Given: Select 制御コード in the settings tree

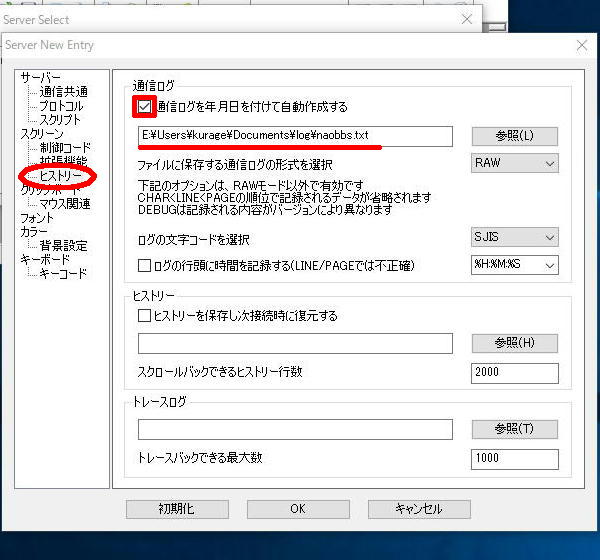Looking at the screenshot, I should (x=65, y=148).
